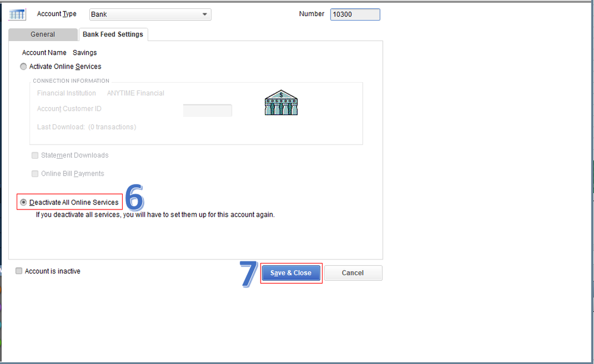Select Activate Online Services radio button
This screenshot has width=594, height=364.
tap(23, 67)
